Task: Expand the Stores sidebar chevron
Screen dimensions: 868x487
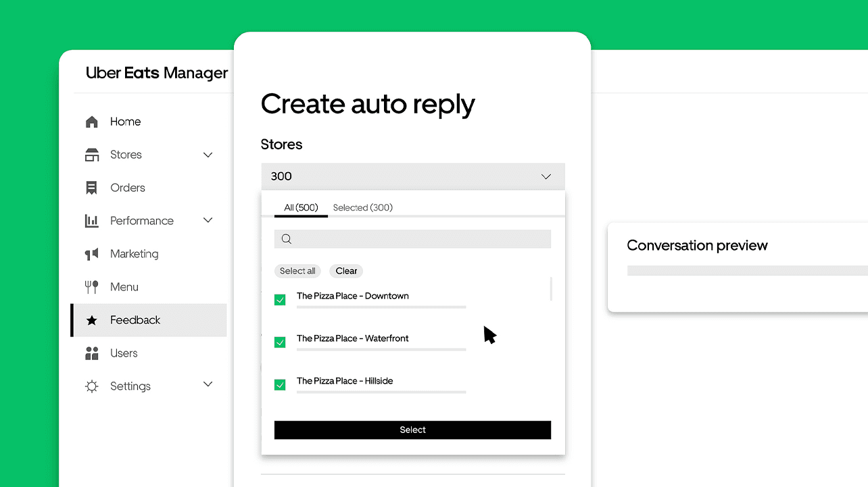Action: point(208,155)
